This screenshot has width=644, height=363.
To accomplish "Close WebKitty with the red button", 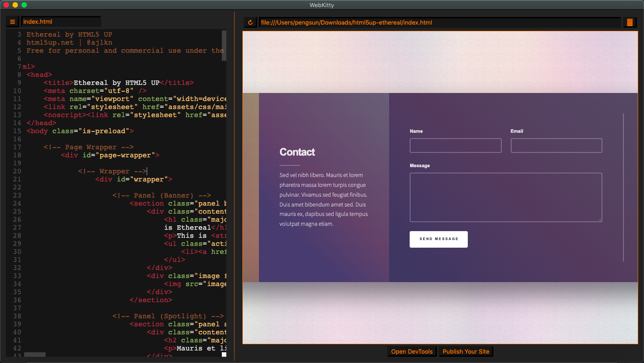I will pyautogui.click(x=6, y=5).
